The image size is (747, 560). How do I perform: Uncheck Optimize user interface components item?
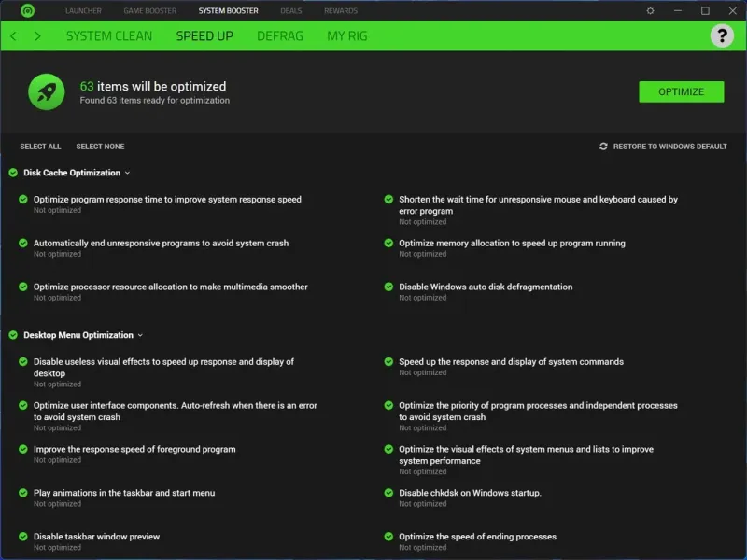[x=22, y=405]
